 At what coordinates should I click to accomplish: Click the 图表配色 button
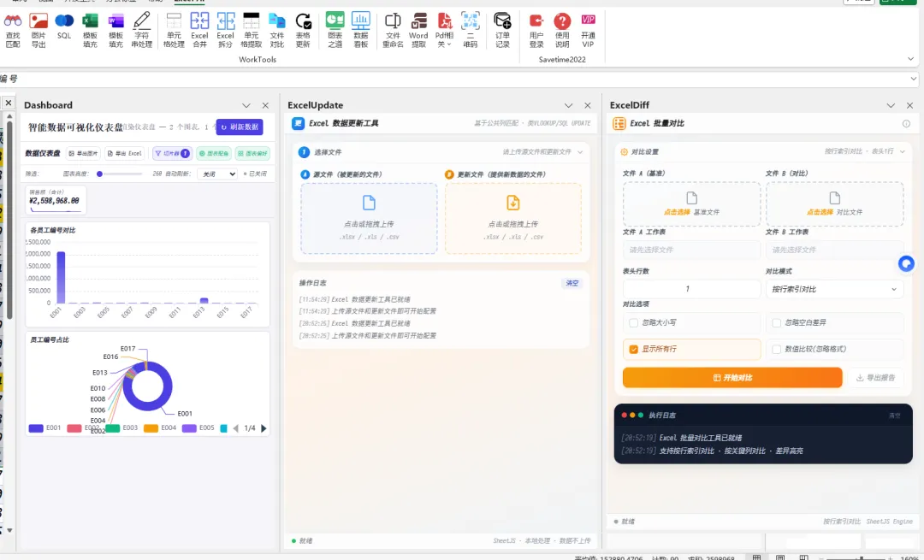click(214, 153)
